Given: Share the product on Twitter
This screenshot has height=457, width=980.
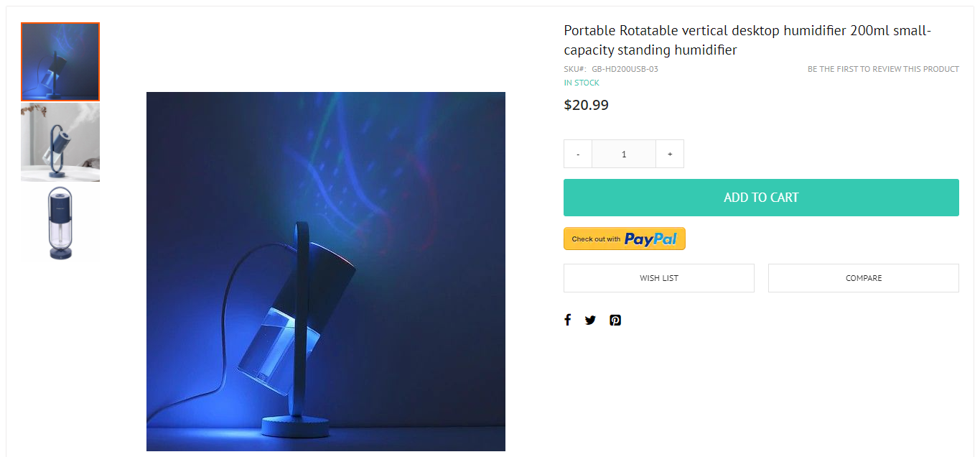Looking at the screenshot, I should 590,320.
